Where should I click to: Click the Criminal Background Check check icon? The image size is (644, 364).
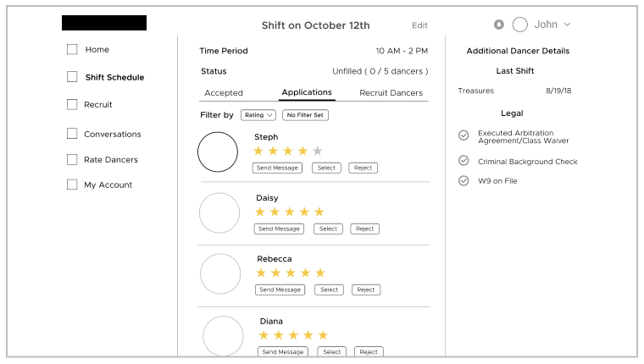click(464, 161)
